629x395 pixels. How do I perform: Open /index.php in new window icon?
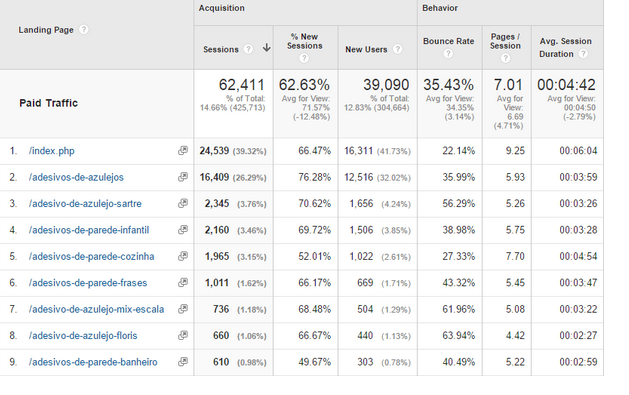point(183,150)
